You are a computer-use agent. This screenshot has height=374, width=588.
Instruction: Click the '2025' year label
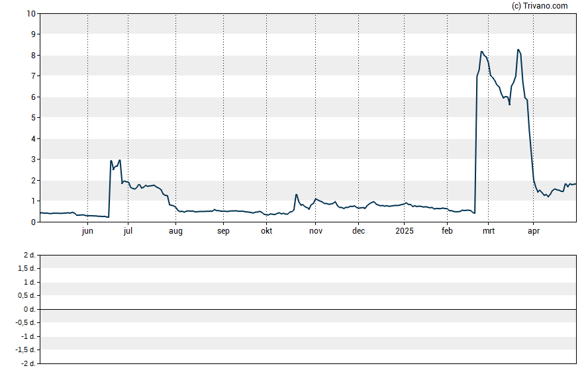[x=404, y=231]
